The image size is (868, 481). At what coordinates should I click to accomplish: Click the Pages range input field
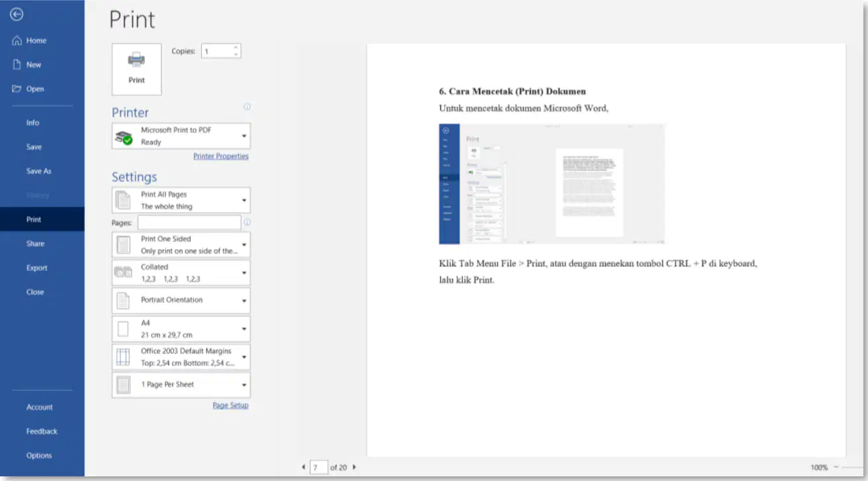click(189, 223)
